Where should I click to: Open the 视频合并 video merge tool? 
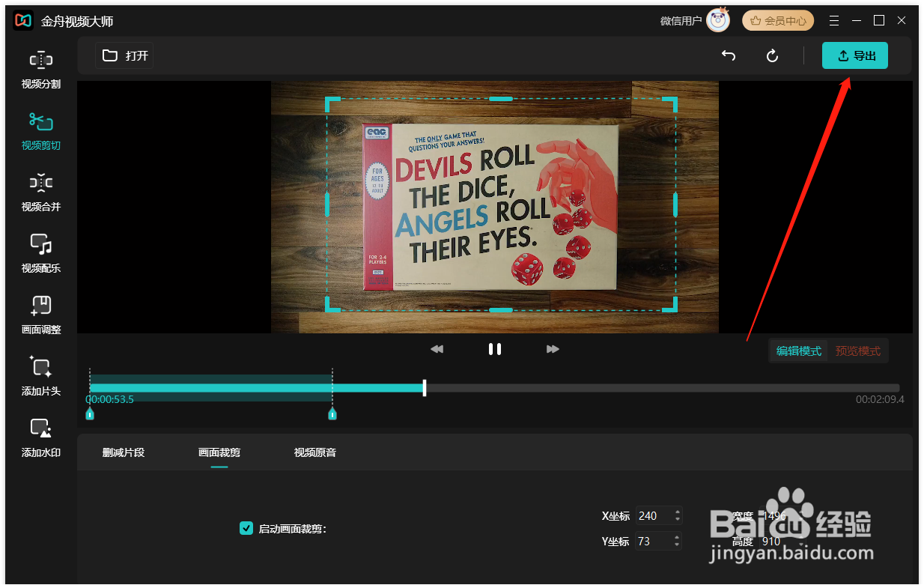(x=41, y=193)
